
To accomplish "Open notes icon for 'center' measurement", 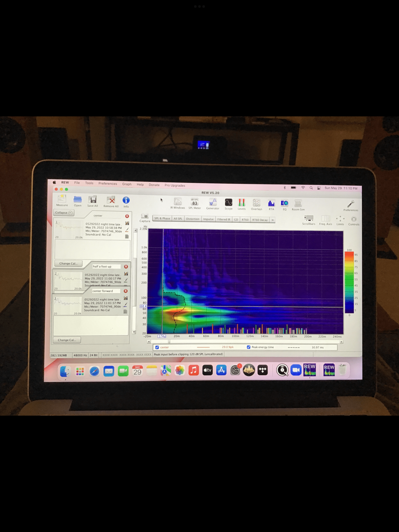I will 127,236.
